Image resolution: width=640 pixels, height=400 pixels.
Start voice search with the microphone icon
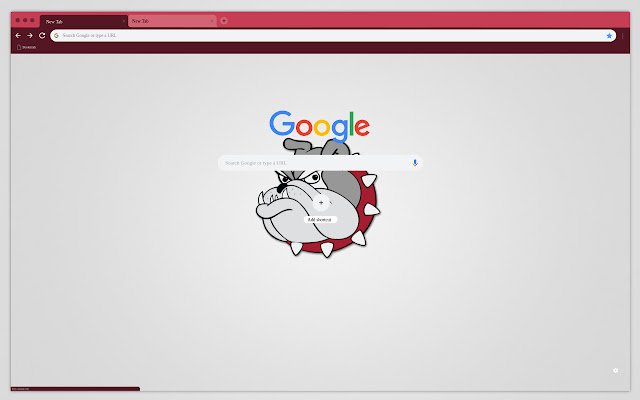click(415, 163)
